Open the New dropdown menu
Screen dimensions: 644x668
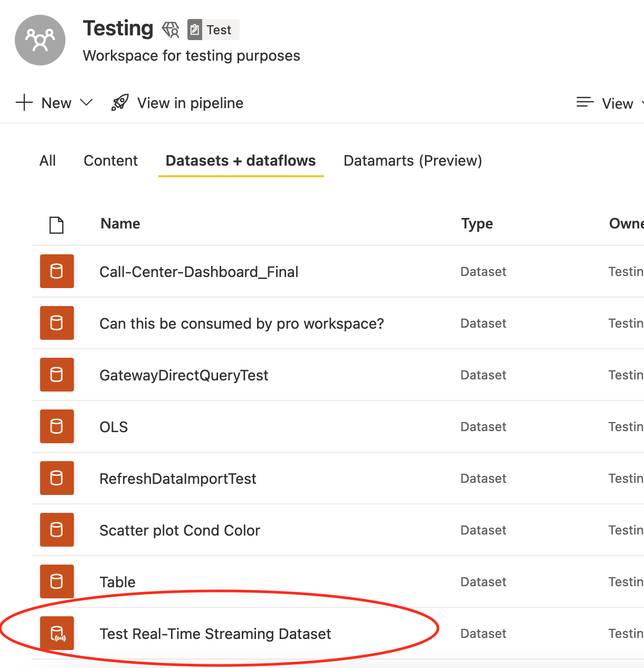click(x=54, y=102)
